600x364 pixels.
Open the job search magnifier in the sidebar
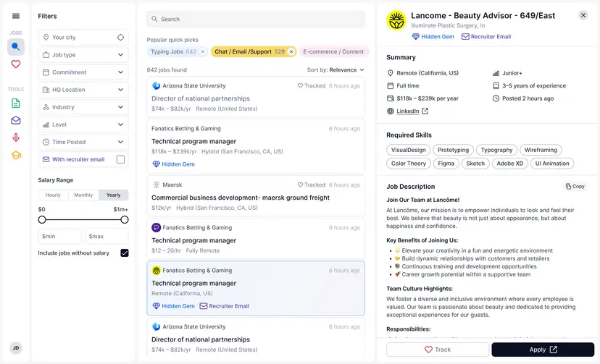coord(16,46)
